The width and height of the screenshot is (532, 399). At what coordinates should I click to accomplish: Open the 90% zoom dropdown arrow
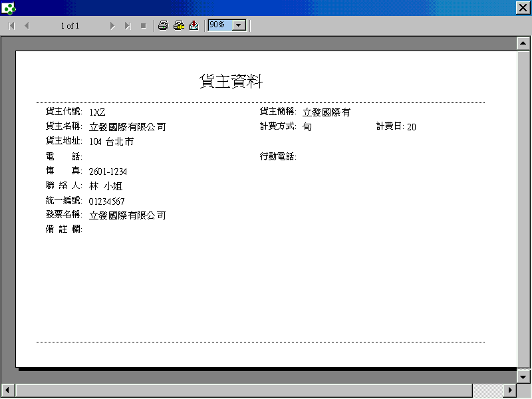tap(239, 25)
